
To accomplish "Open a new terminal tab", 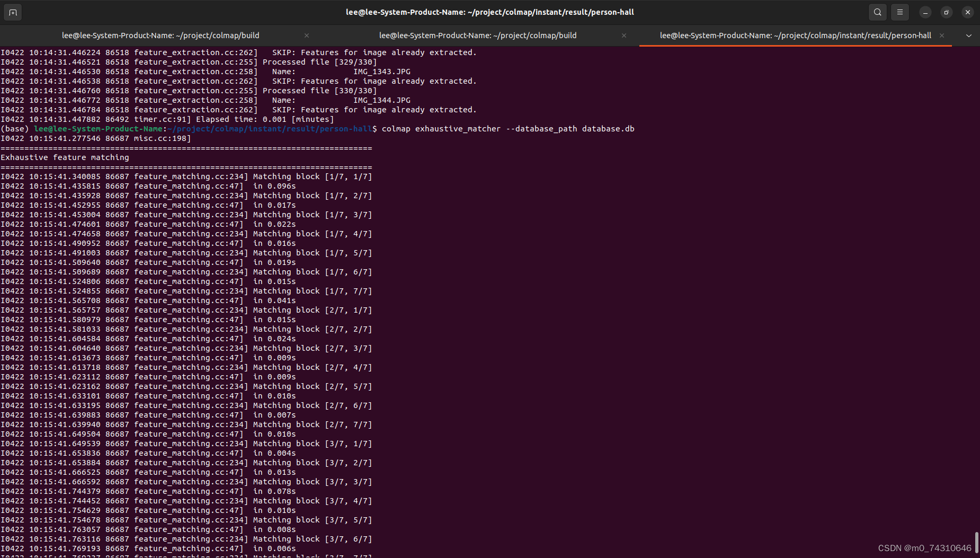I will point(13,12).
